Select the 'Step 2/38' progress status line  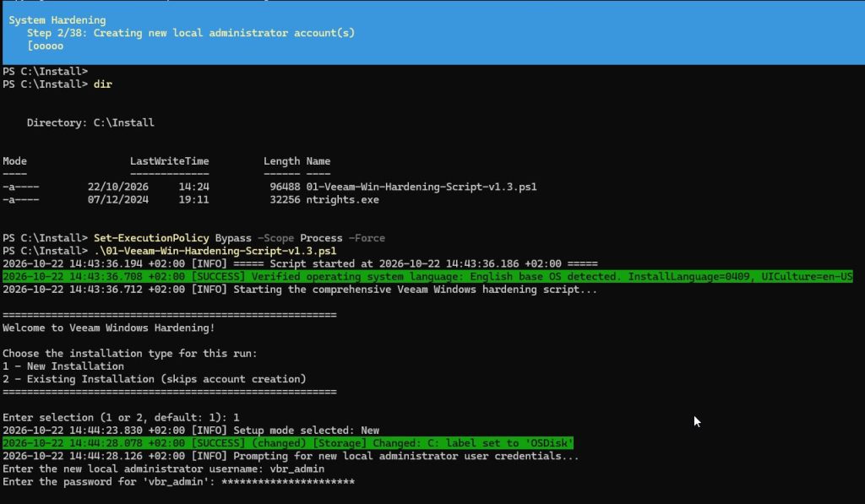pyautogui.click(x=191, y=33)
